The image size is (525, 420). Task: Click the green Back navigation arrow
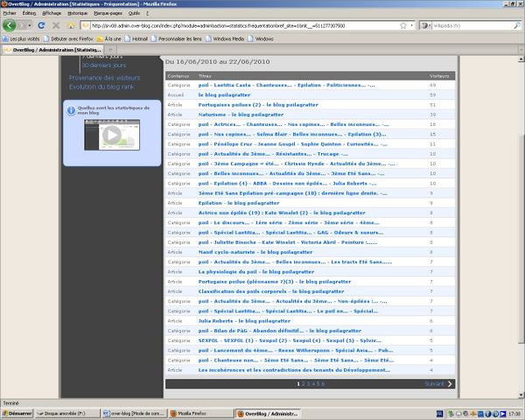click(9, 25)
